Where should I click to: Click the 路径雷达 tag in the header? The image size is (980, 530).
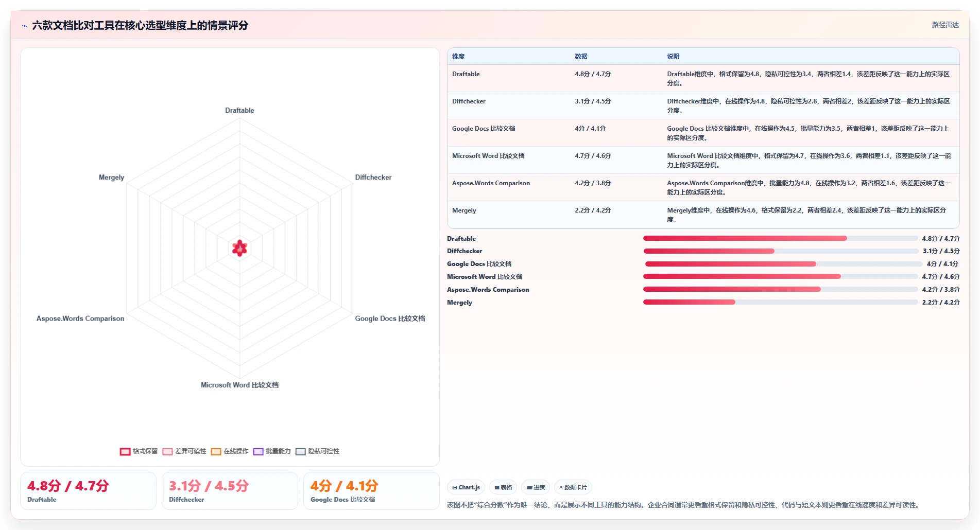[945, 25]
